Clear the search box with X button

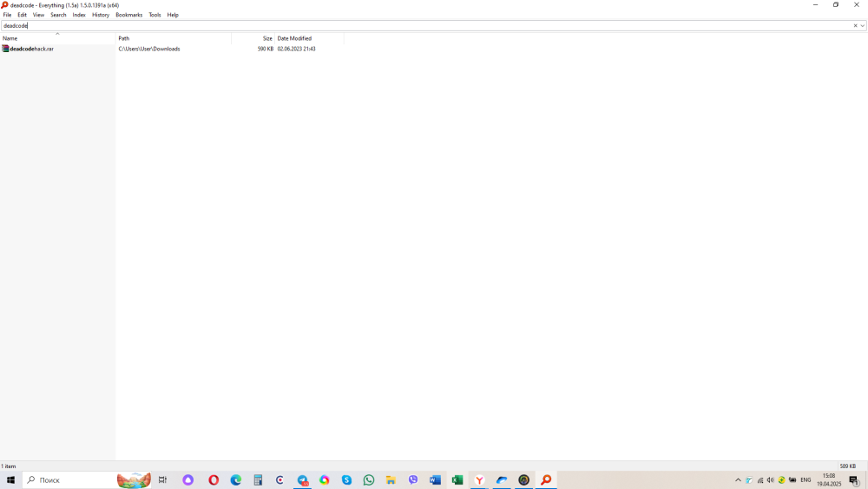click(x=855, y=25)
